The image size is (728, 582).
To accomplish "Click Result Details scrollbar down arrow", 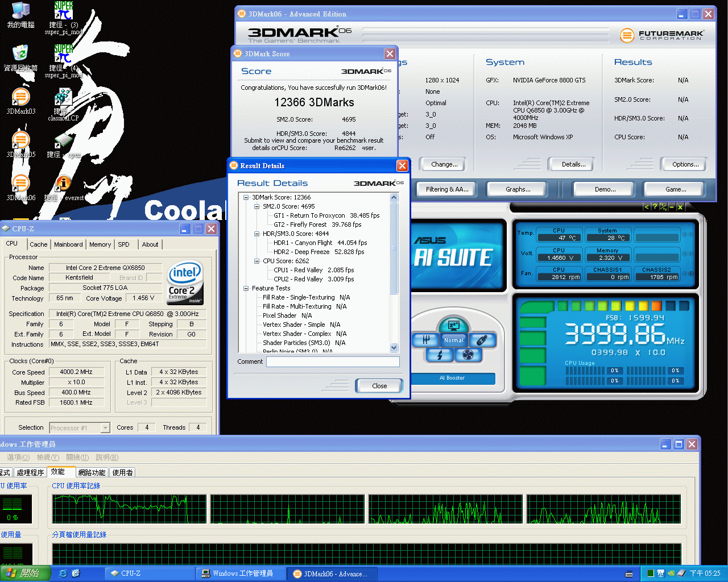I will click(394, 347).
